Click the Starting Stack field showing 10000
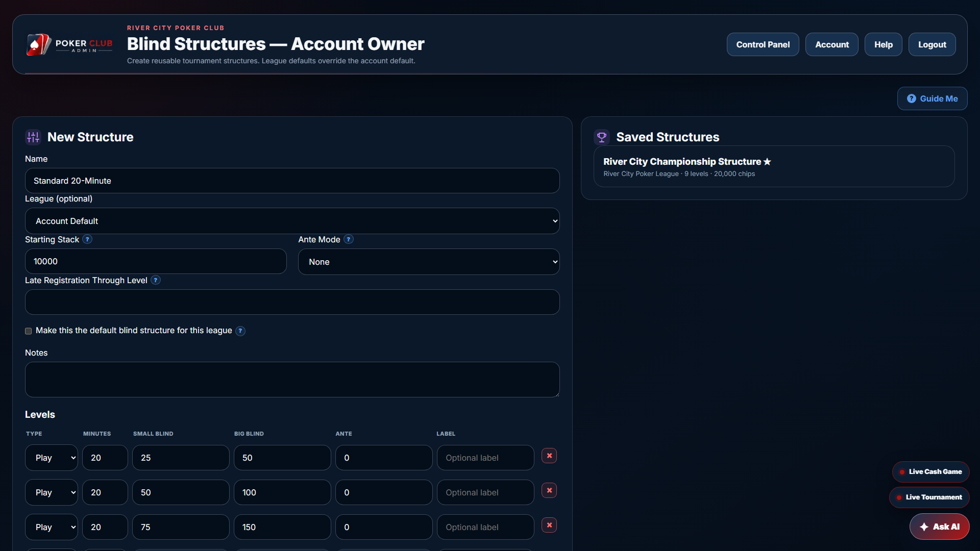This screenshot has width=980, height=551. click(x=156, y=261)
